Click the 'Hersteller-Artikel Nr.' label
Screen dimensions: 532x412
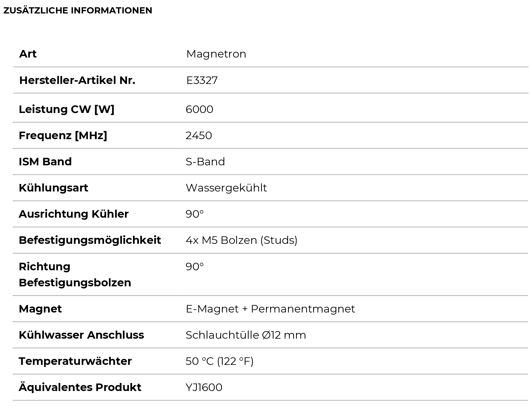click(x=77, y=80)
